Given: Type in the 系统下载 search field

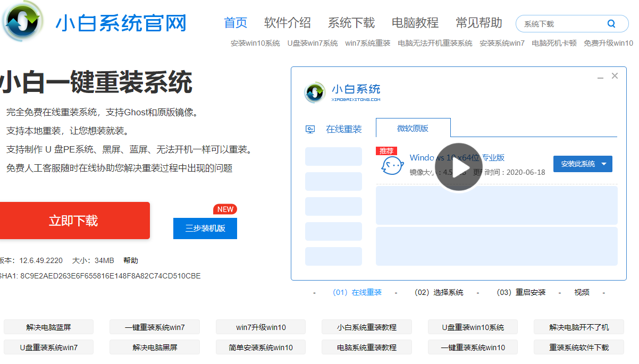Looking at the screenshot, I should 561,24.
